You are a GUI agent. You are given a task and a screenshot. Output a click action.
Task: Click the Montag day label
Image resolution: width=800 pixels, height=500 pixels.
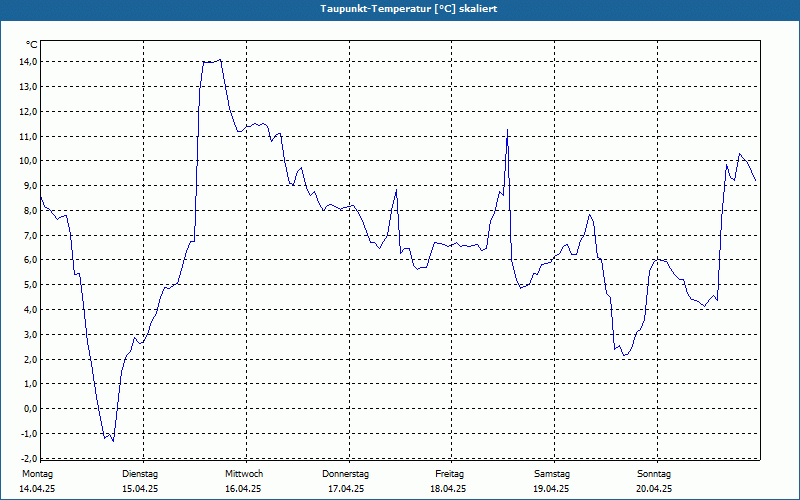coord(37,474)
